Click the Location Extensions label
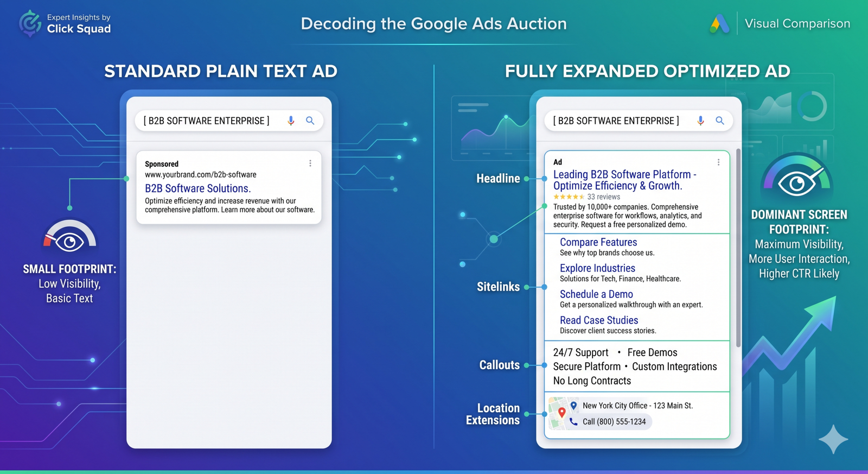Viewport: 868px width, 474px height. click(493, 414)
